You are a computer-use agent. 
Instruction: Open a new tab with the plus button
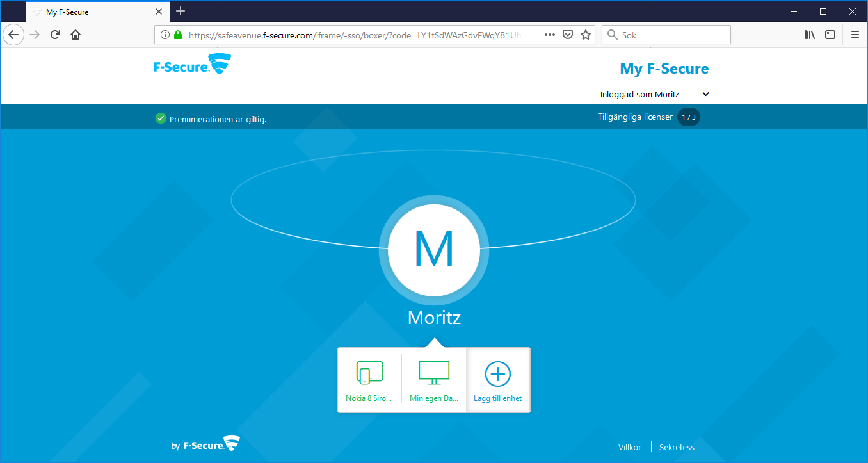tap(181, 11)
